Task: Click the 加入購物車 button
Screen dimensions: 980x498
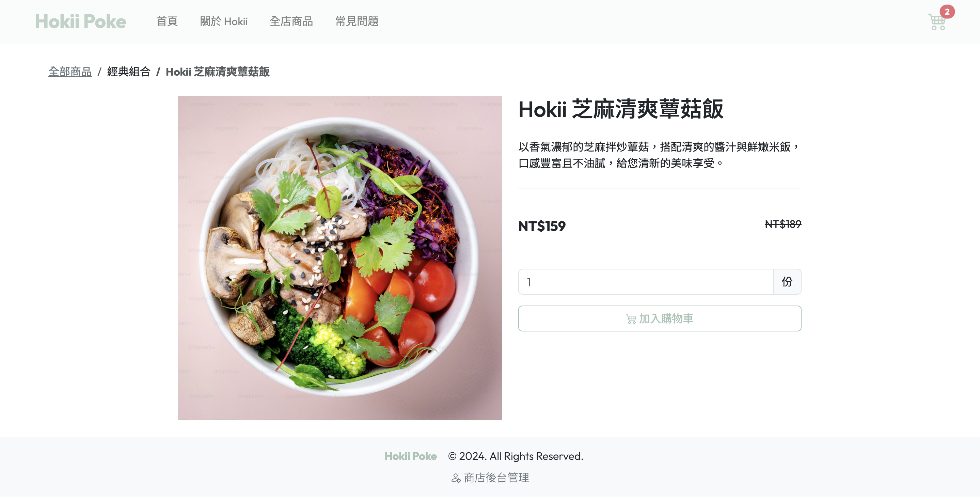Action: tap(660, 318)
